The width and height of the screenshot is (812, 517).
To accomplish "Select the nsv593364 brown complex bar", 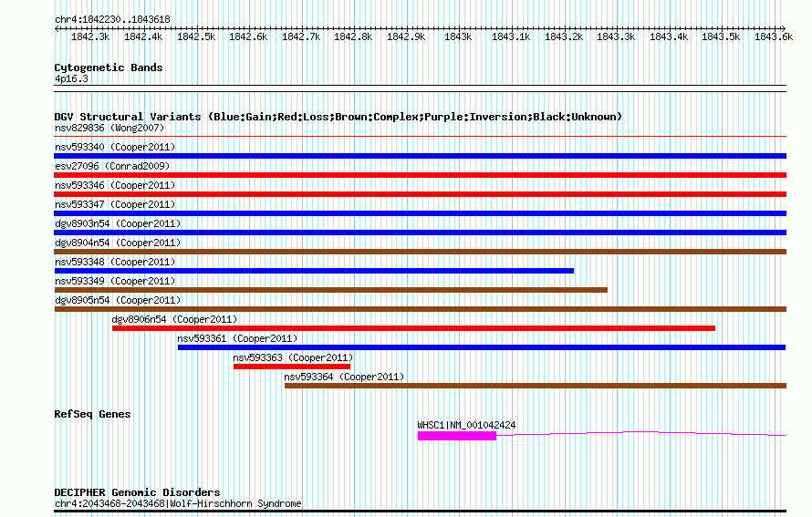I will (536, 386).
